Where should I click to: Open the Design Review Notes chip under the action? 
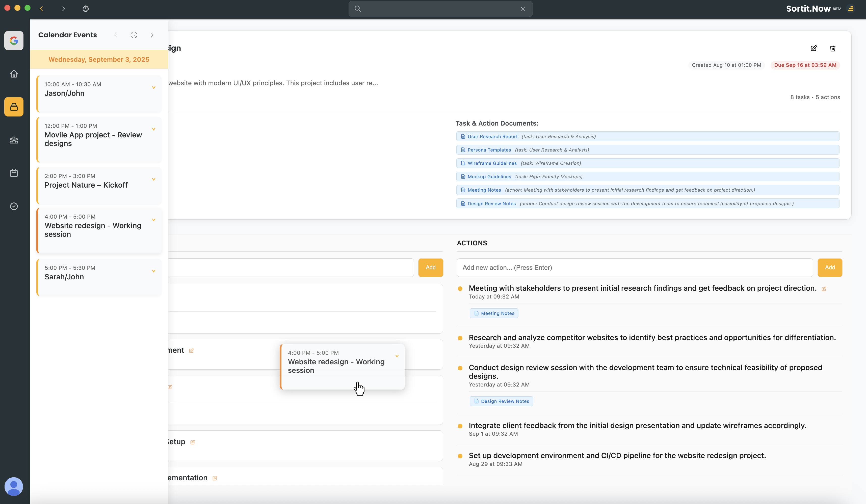click(x=501, y=401)
